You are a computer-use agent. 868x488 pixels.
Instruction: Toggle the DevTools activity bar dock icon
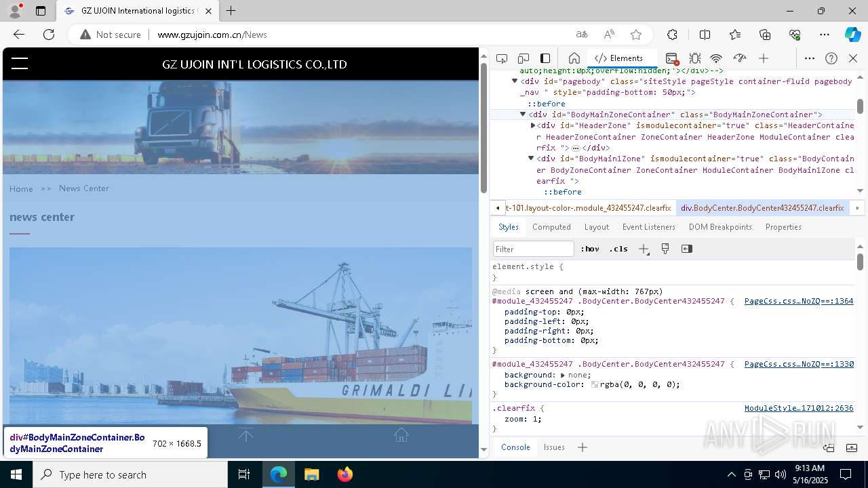pos(545,58)
